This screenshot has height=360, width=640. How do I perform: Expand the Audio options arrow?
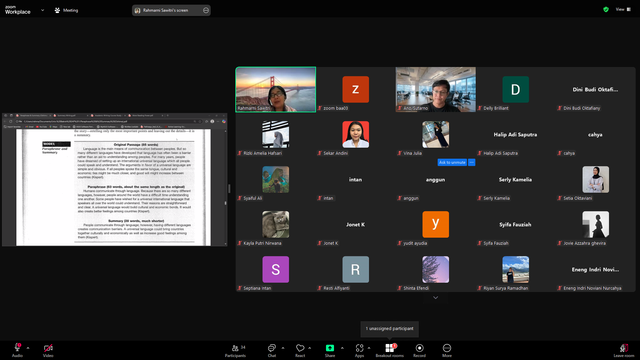(x=28, y=348)
